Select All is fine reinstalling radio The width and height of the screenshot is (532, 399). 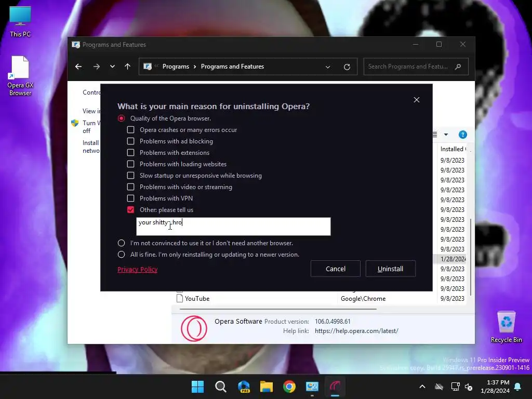coord(121,255)
